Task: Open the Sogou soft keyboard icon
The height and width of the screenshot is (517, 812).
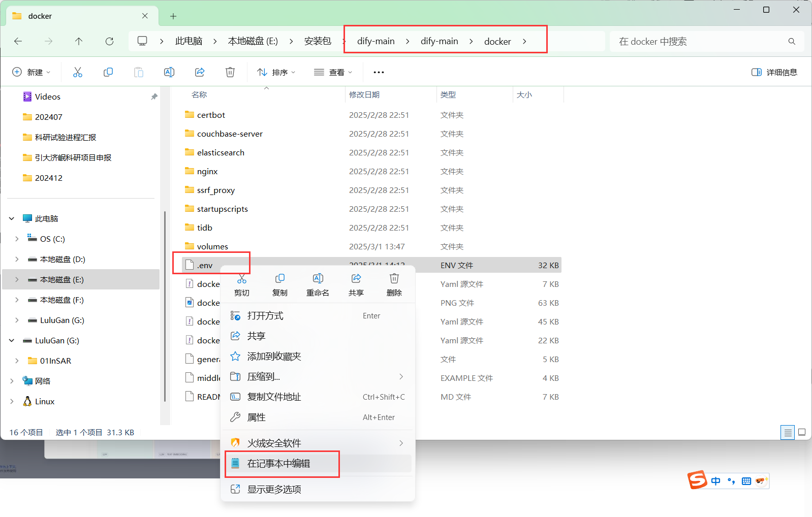Action: pos(746,481)
